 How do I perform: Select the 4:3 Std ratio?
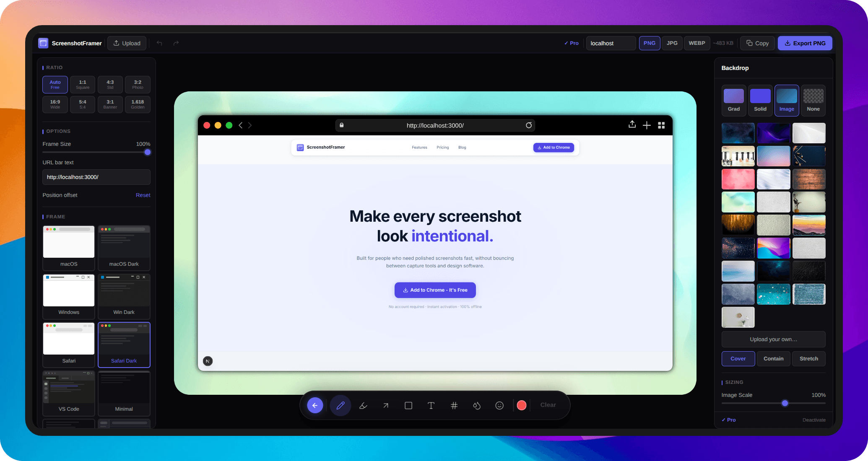tap(110, 85)
